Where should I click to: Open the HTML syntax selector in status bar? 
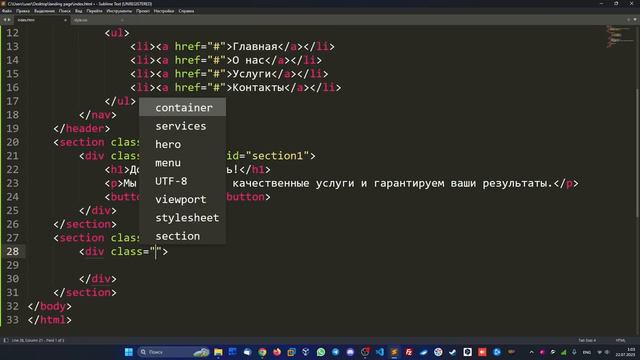click(620, 340)
